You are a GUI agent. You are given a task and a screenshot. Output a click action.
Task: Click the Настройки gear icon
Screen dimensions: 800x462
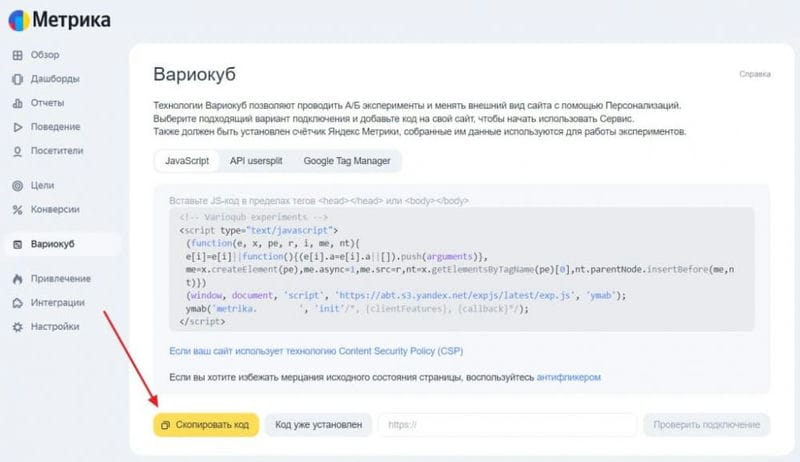pos(17,327)
